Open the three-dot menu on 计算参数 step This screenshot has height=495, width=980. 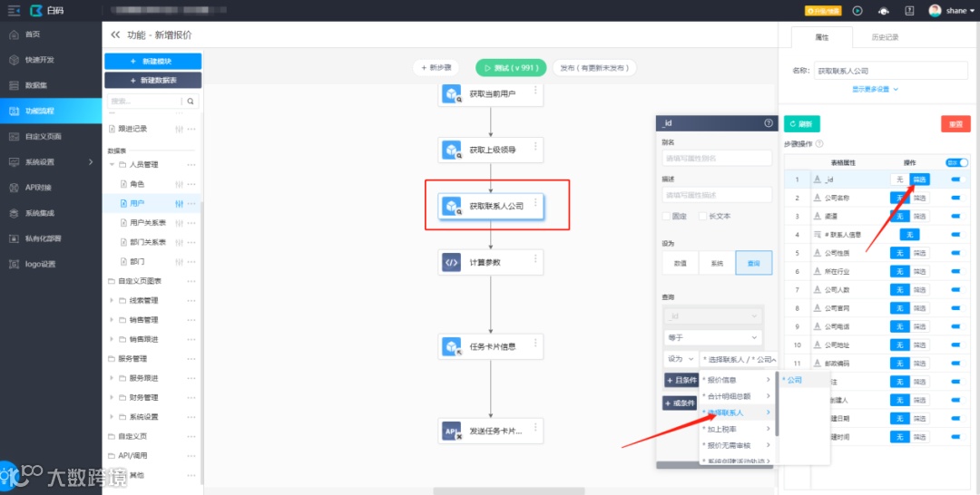535,257
